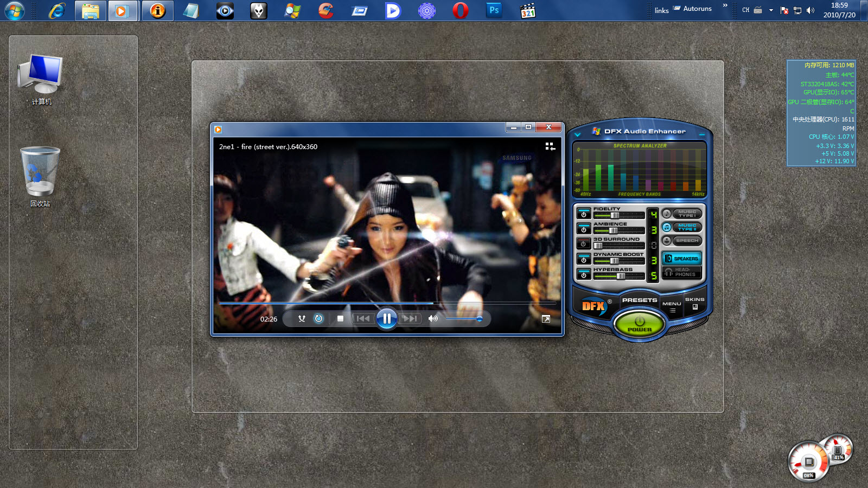Image resolution: width=868 pixels, height=488 pixels.
Task: Toggle the Fidelity power button
Action: 584,214
